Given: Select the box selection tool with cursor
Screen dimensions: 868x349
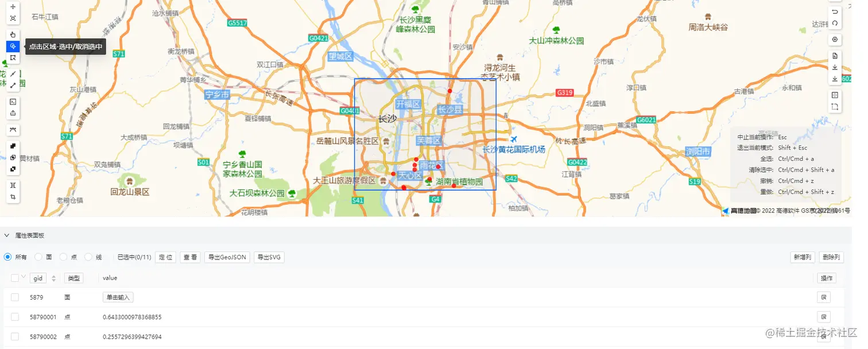Looking at the screenshot, I should point(13,58).
